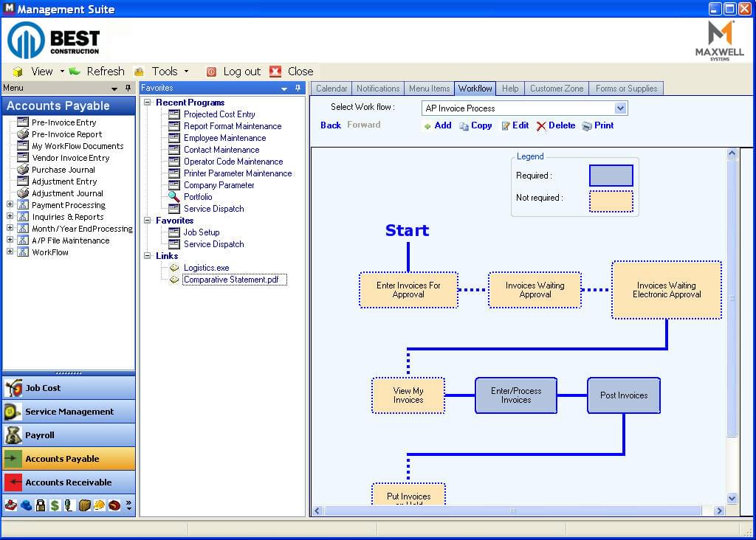Click the Accounts Receivable red arrow icon
The width and height of the screenshot is (756, 540).
point(13,482)
